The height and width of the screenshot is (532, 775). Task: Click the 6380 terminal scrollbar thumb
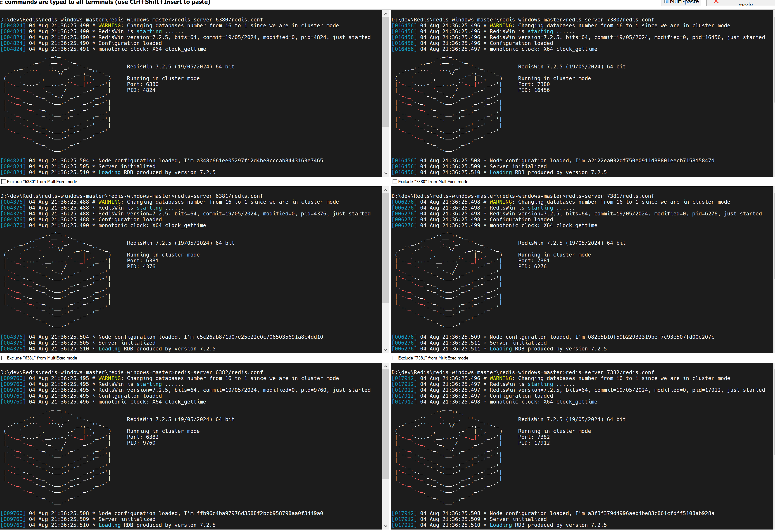(x=386, y=72)
